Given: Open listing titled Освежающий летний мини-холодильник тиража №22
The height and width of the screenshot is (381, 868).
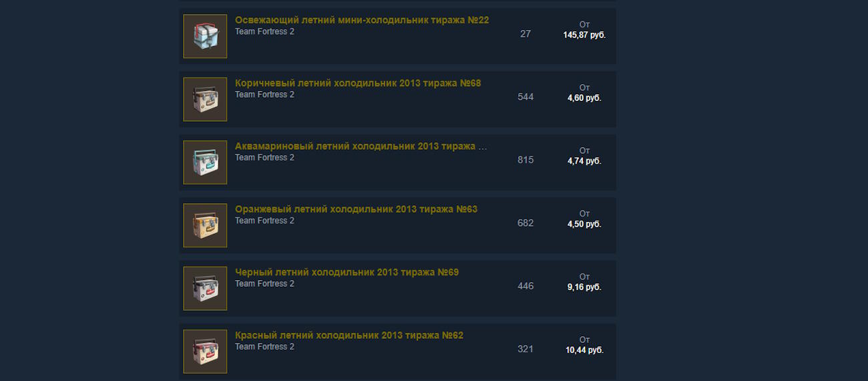Looking at the screenshot, I should tap(362, 20).
